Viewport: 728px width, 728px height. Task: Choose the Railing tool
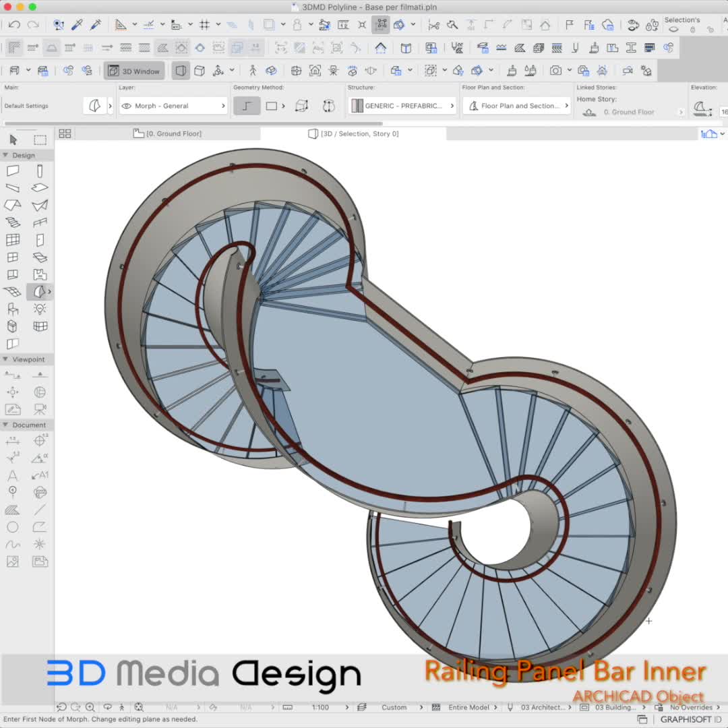(40, 222)
